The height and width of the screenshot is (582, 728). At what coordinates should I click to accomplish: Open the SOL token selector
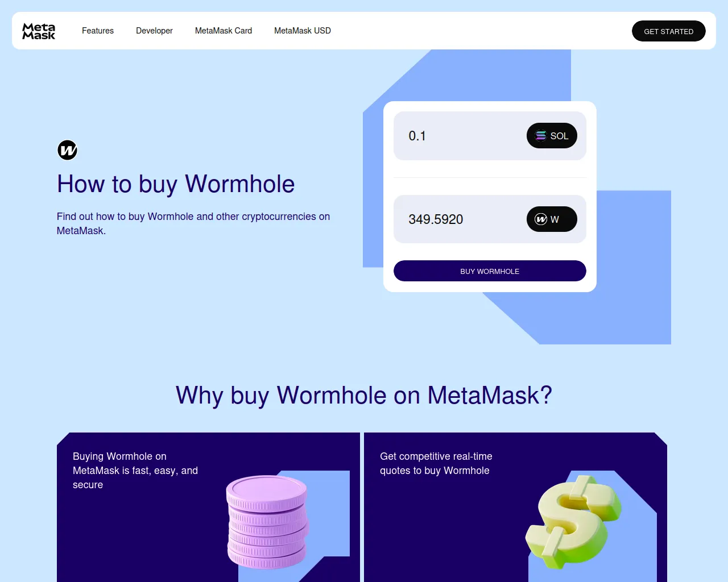552,136
